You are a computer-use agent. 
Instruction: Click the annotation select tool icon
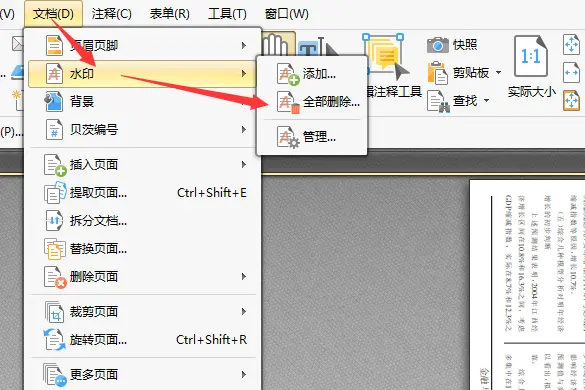385,56
